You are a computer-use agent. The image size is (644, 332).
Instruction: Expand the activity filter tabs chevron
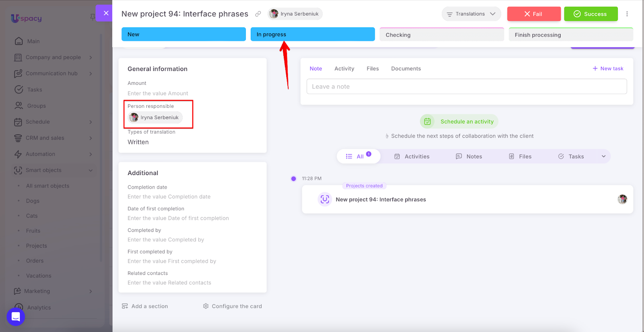tap(603, 157)
